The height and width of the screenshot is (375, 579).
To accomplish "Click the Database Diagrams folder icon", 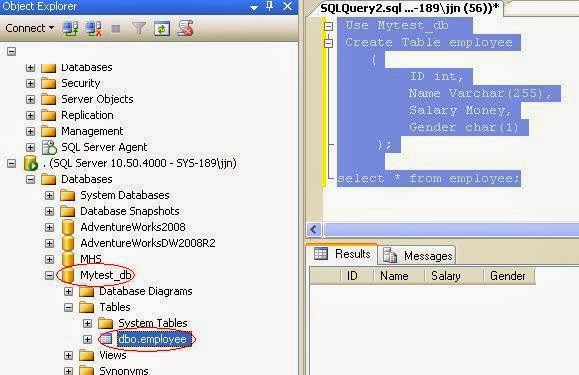I will (x=87, y=291).
